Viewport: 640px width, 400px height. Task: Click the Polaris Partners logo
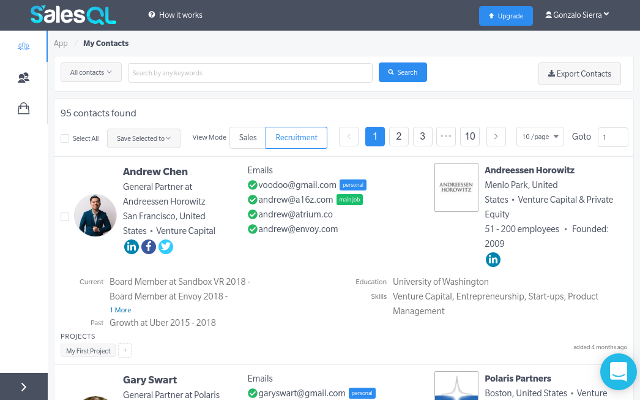(x=456, y=386)
